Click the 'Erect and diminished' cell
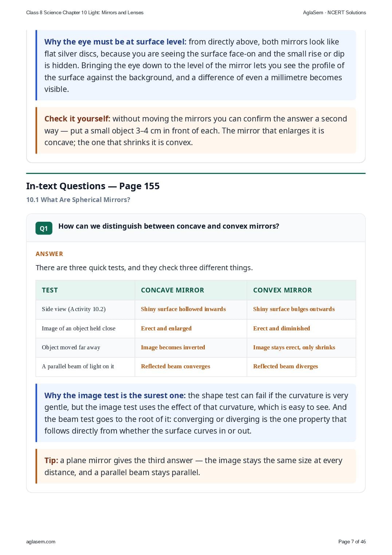 click(x=301, y=329)
